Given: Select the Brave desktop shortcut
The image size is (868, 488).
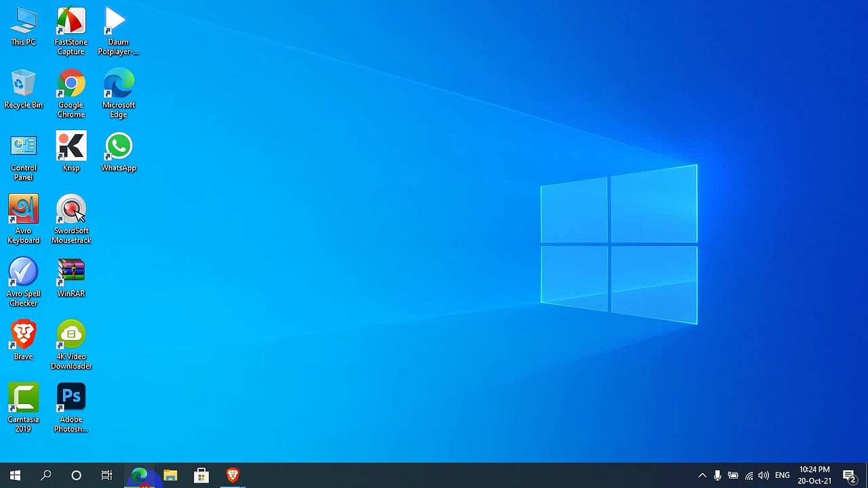Looking at the screenshot, I should [23, 342].
